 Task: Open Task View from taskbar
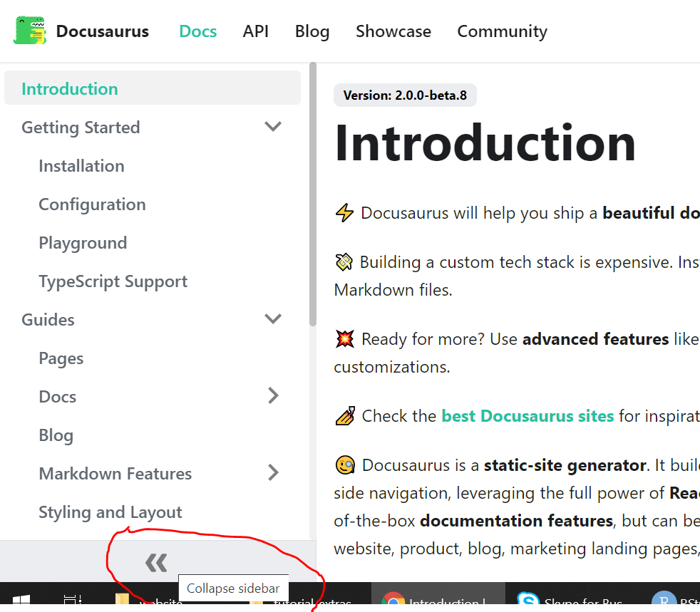pyautogui.click(x=71, y=601)
